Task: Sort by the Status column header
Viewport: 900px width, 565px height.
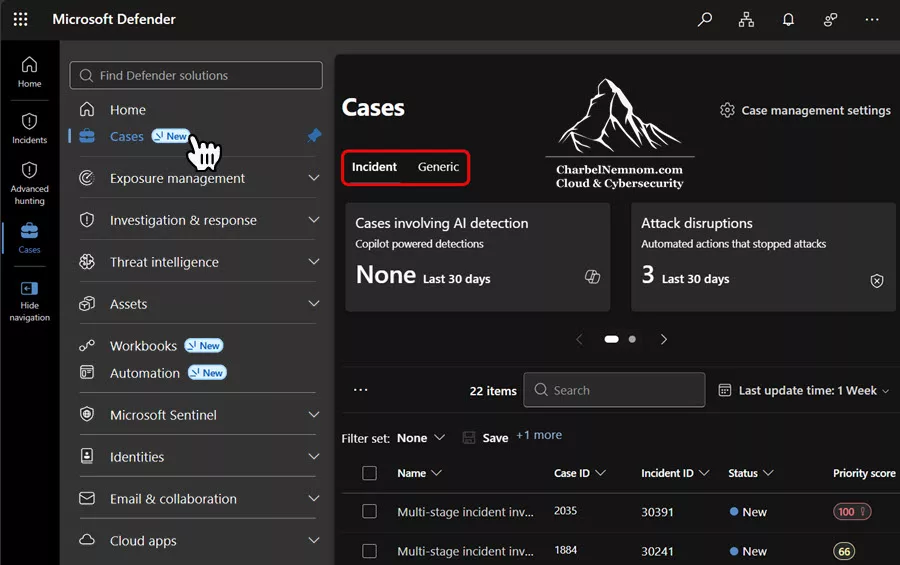Action: [751, 473]
